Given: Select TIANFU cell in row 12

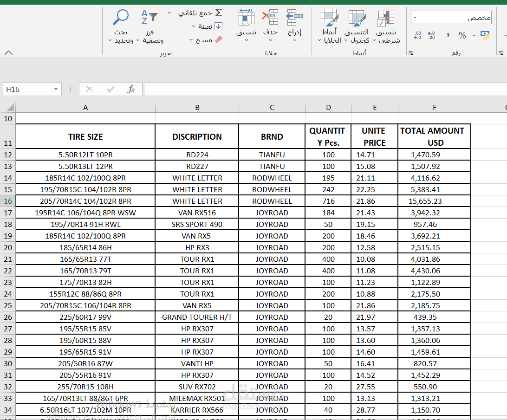Looking at the screenshot, I should pyautogui.click(x=272, y=155).
